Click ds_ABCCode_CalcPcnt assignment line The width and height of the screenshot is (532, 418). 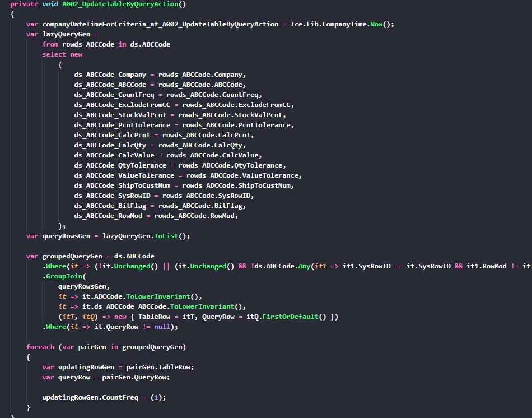click(164, 135)
